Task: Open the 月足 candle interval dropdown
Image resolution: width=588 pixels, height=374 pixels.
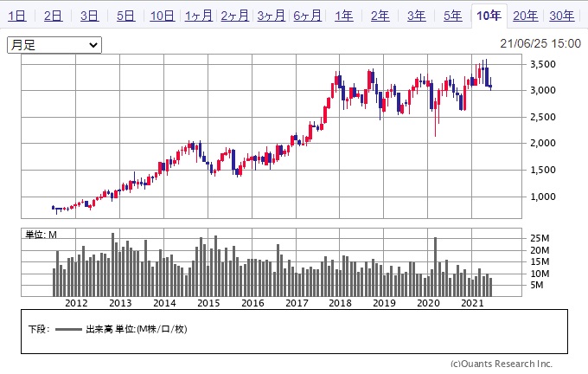Action: coord(54,45)
